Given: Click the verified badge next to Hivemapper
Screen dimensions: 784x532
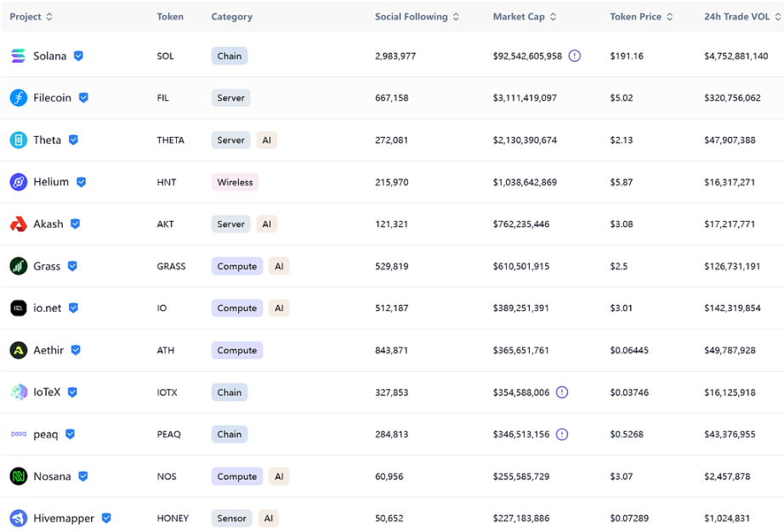Looking at the screenshot, I should (x=106, y=518).
